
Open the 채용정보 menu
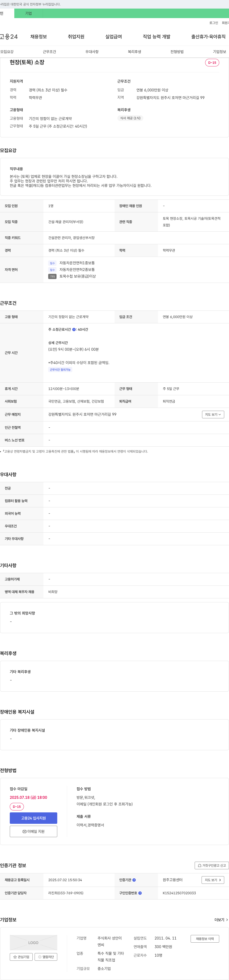click(x=38, y=37)
